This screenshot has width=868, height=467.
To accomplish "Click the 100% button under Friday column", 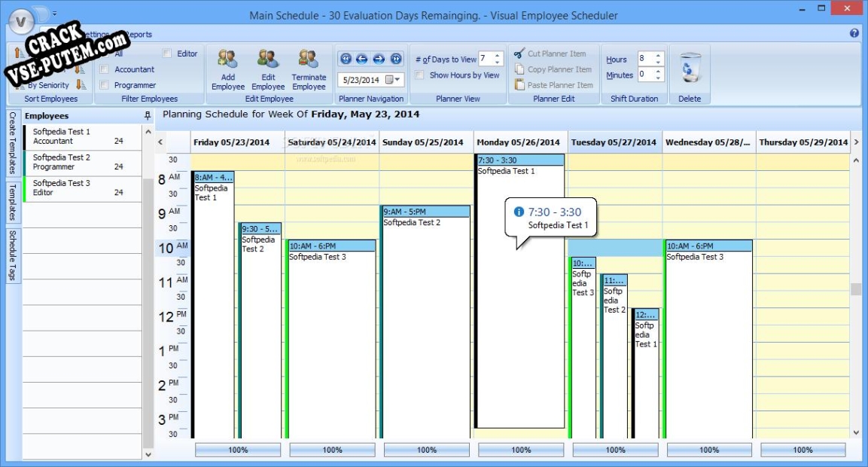I will (238, 450).
